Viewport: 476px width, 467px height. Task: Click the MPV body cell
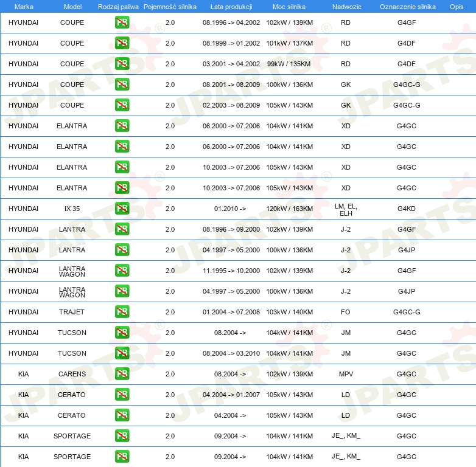pos(346,374)
